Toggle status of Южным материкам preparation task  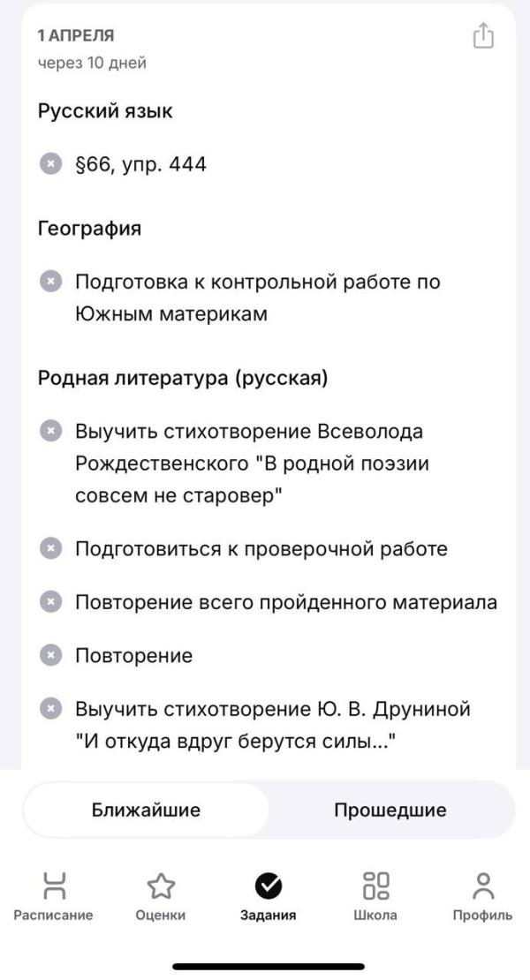pos(50,282)
